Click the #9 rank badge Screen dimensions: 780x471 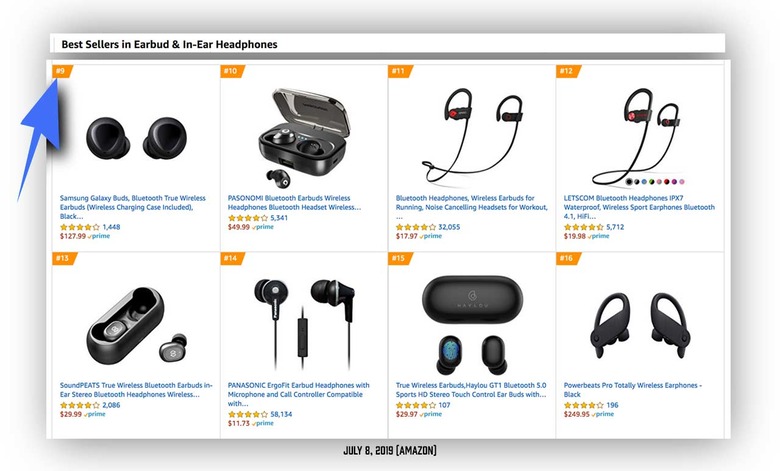pyautogui.click(x=62, y=71)
